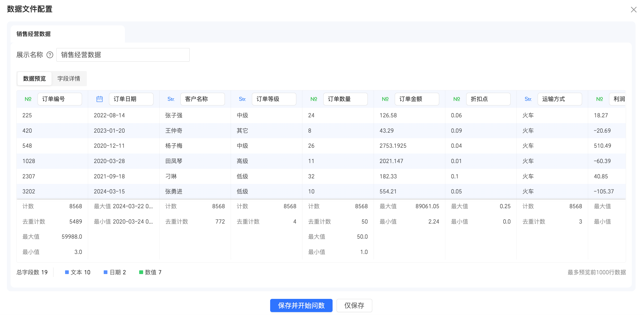Image resolution: width=644 pixels, height=315 pixels.
Task: Click 最多预览前1000行数据 note
Action: click(x=597, y=272)
